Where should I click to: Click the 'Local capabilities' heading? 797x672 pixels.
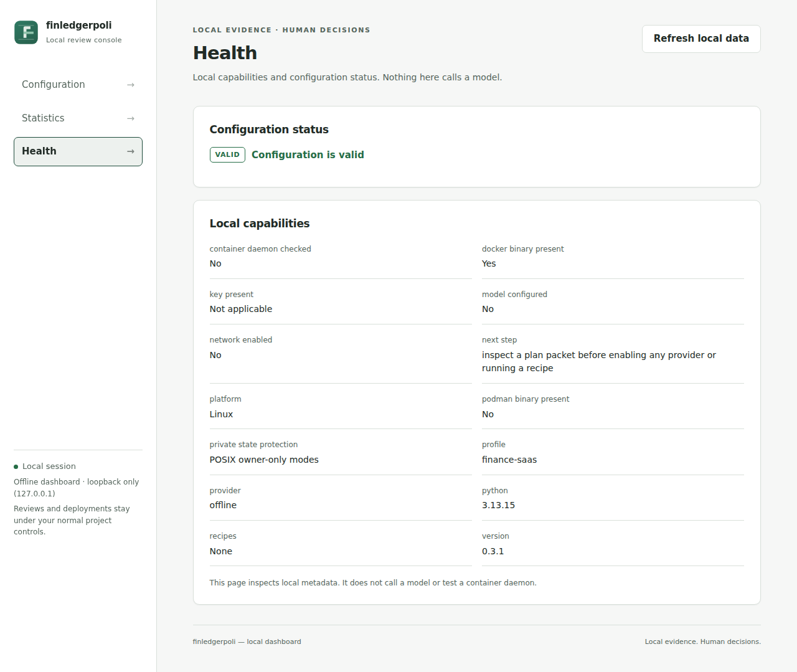point(260,224)
